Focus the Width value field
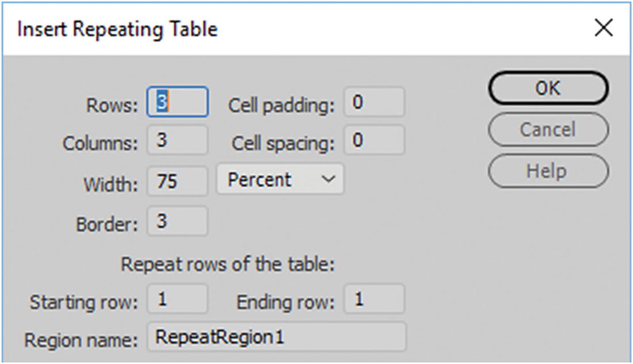This screenshot has width=633, height=364. [177, 181]
